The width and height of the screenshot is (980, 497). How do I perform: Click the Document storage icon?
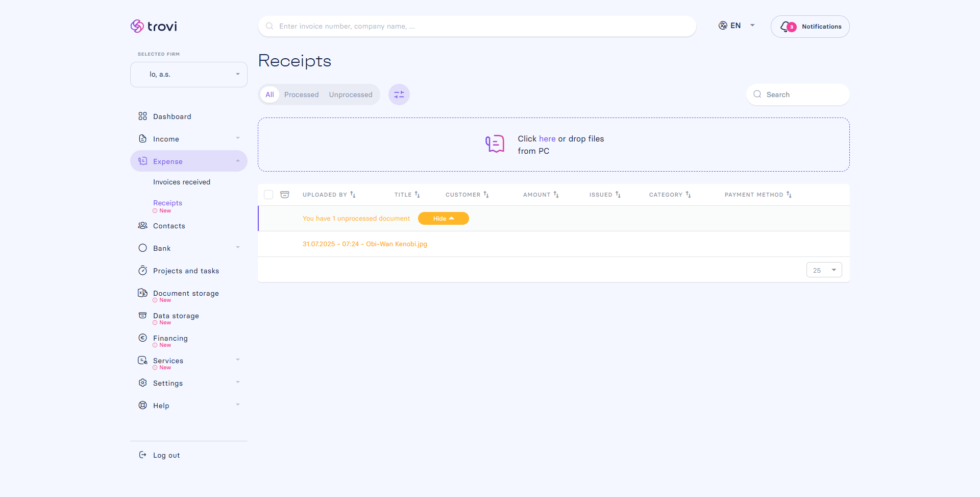pos(142,293)
